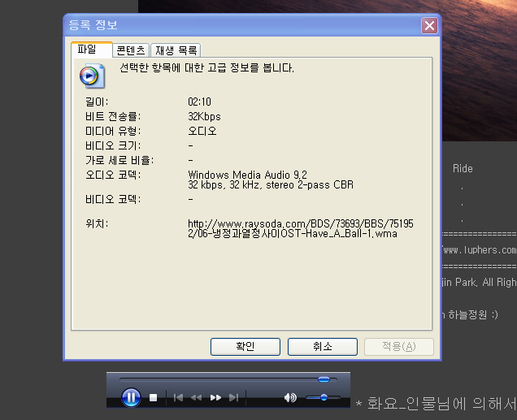The image size is (517, 420).
Task: Cancel with the 취소 button
Action: point(323,347)
